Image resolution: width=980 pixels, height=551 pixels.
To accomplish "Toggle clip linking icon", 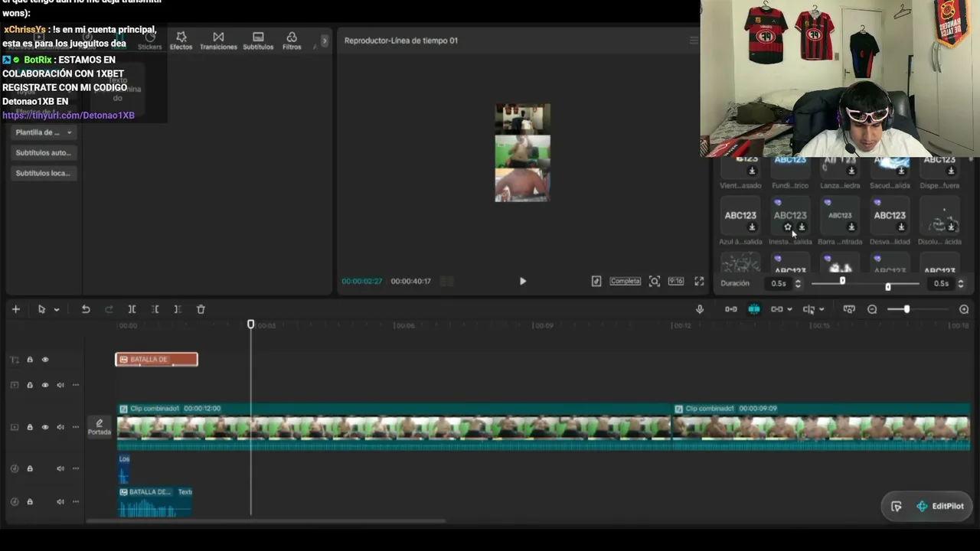I will point(777,309).
